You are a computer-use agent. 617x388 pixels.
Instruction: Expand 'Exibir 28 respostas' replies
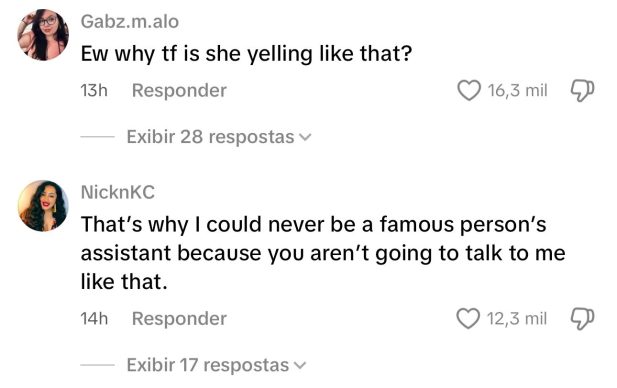(x=219, y=137)
